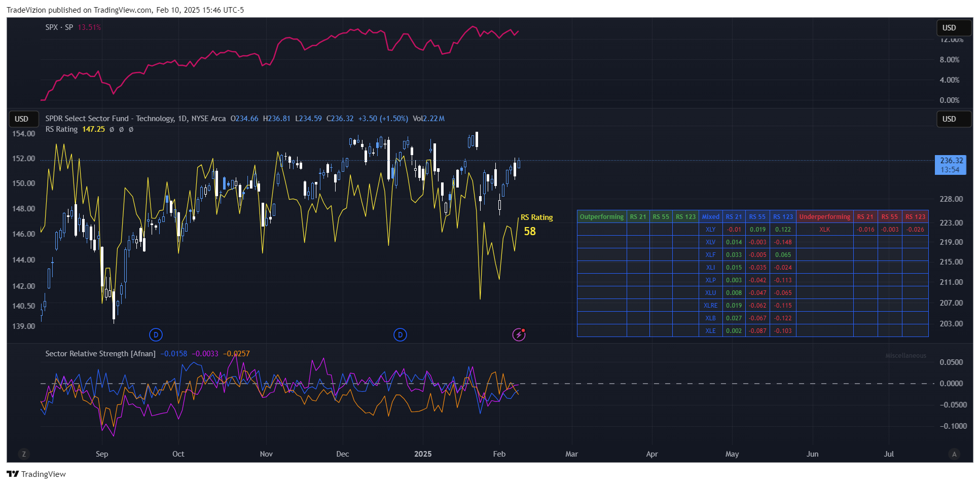The height and width of the screenshot is (485, 980).
Task: Click the first dividend D marker near September
Action: pyautogui.click(x=156, y=334)
